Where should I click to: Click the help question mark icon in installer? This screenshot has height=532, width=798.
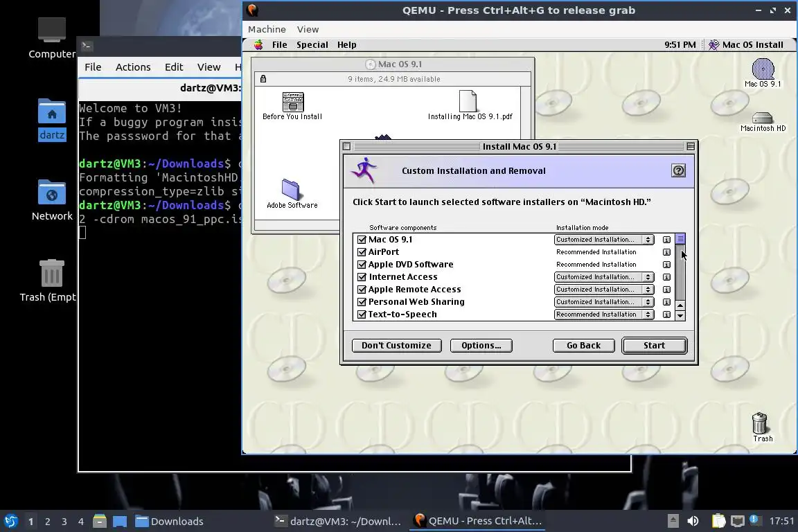[678, 170]
